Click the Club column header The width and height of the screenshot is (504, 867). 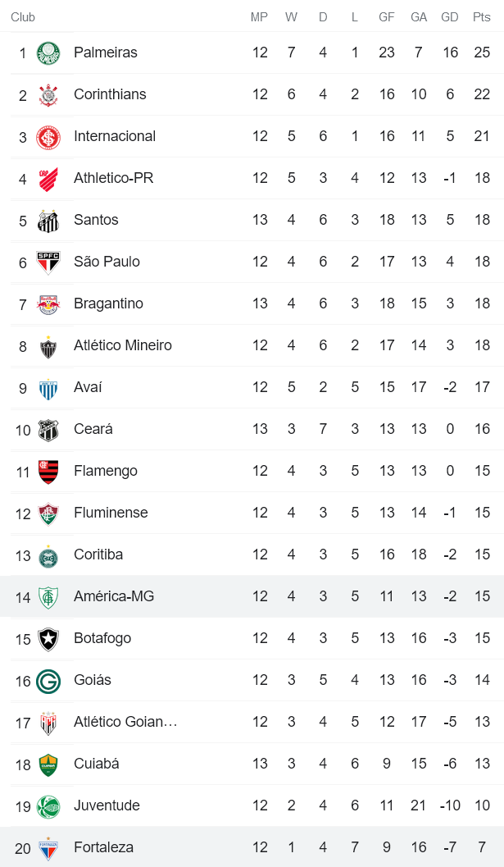[x=23, y=17]
